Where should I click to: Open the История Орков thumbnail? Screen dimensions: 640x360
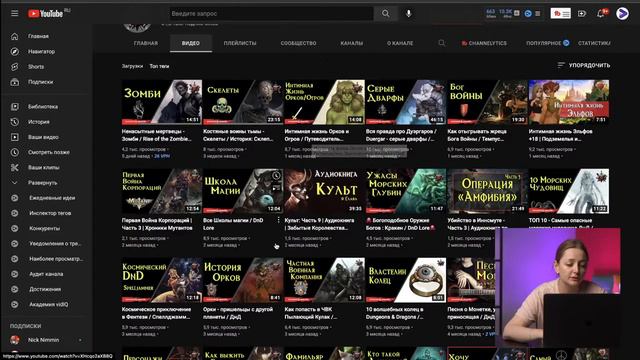pos(243,280)
